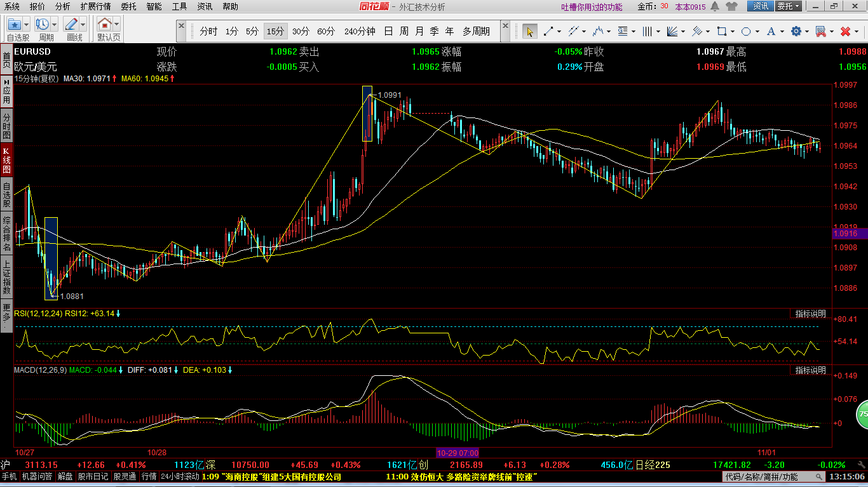Switch to the 上证指数 side tab
This screenshot has width=868, height=487.
click(6, 277)
